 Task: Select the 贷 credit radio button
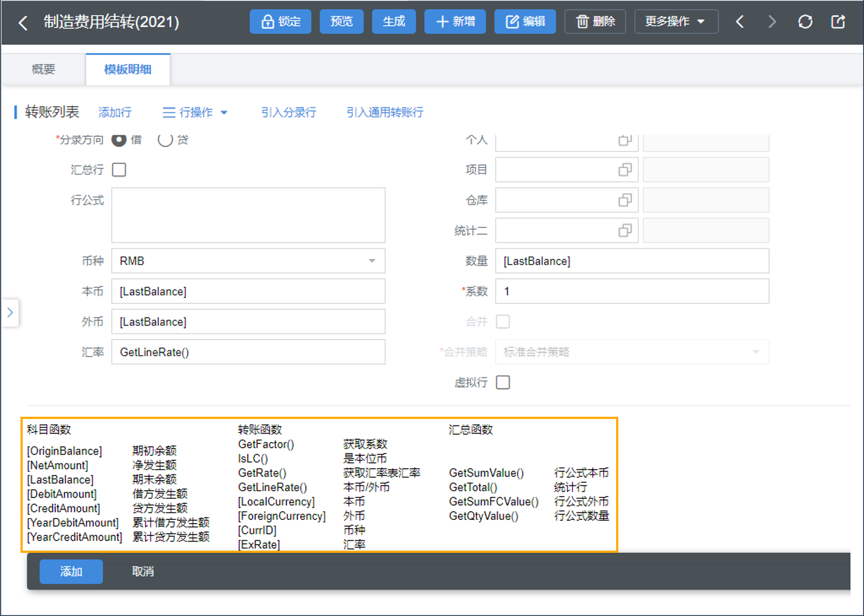point(165,140)
